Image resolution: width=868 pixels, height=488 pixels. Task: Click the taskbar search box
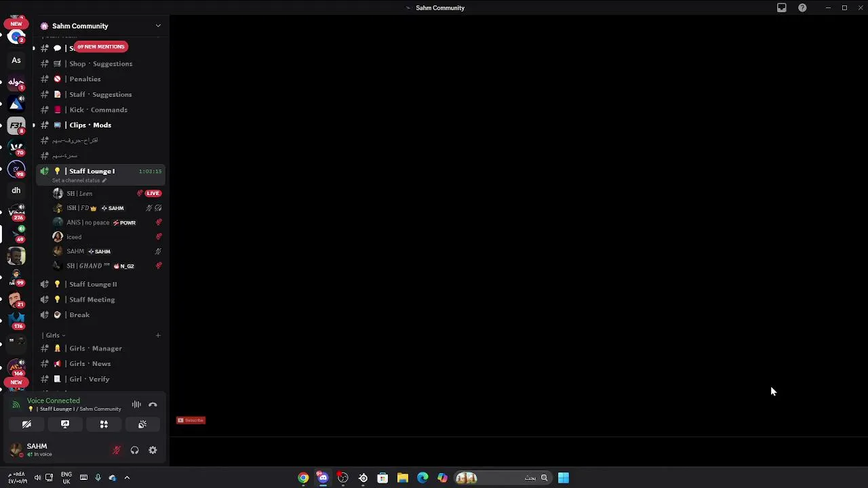tap(502, 478)
